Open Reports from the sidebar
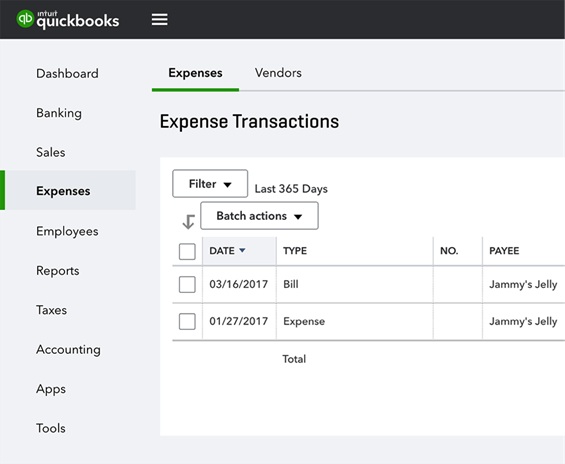565x464 pixels. tap(58, 271)
